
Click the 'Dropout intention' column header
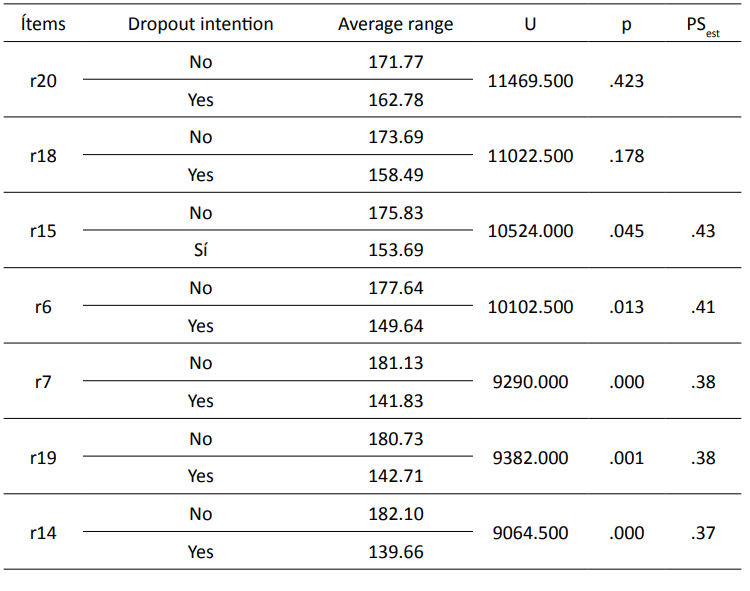(200, 24)
